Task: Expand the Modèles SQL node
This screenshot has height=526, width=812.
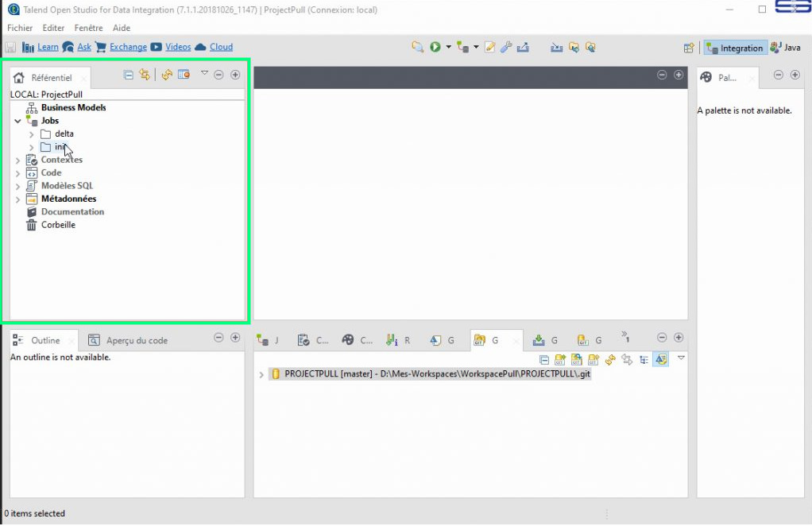Action: pos(17,187)
